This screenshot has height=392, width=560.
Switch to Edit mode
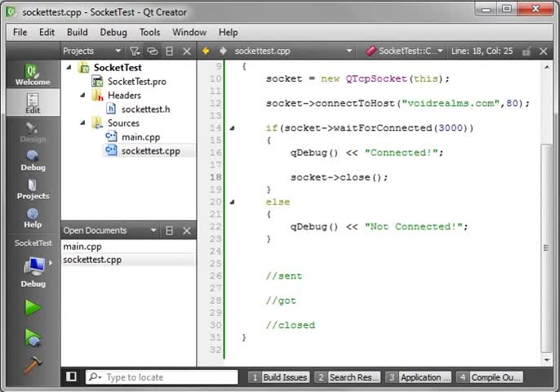(33, 103)
